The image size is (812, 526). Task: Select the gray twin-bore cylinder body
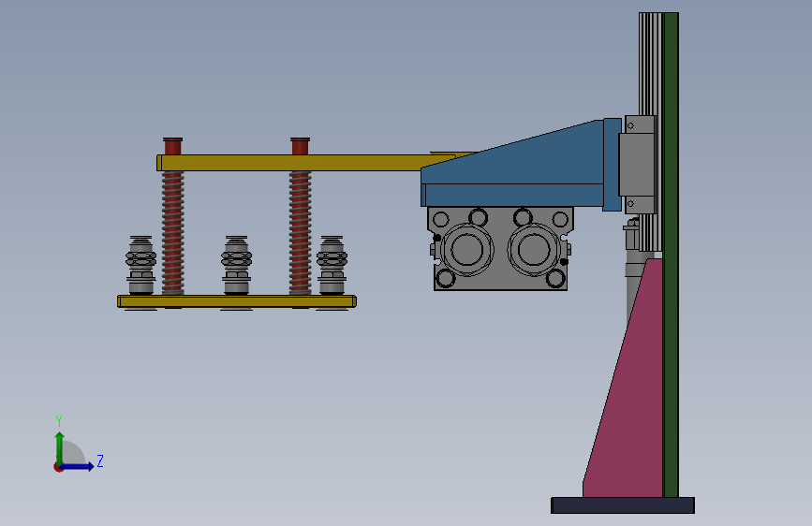tap(500, 249)
